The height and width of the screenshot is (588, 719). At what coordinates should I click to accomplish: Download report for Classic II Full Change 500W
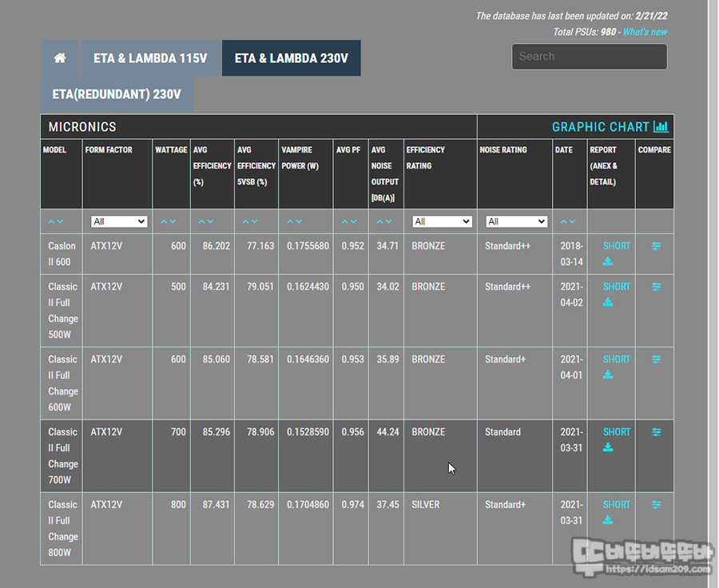[608, 302]
